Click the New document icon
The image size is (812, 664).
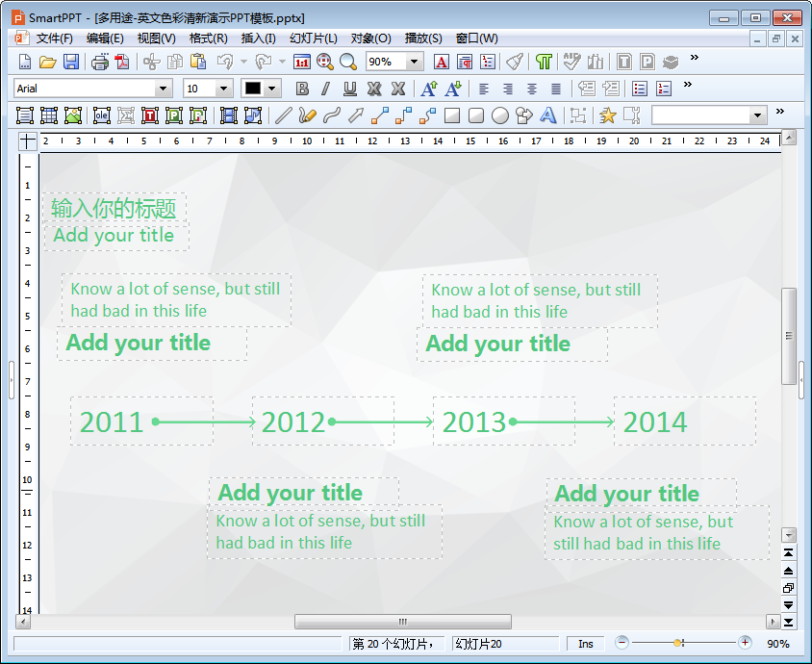click(x=24, y=62)
